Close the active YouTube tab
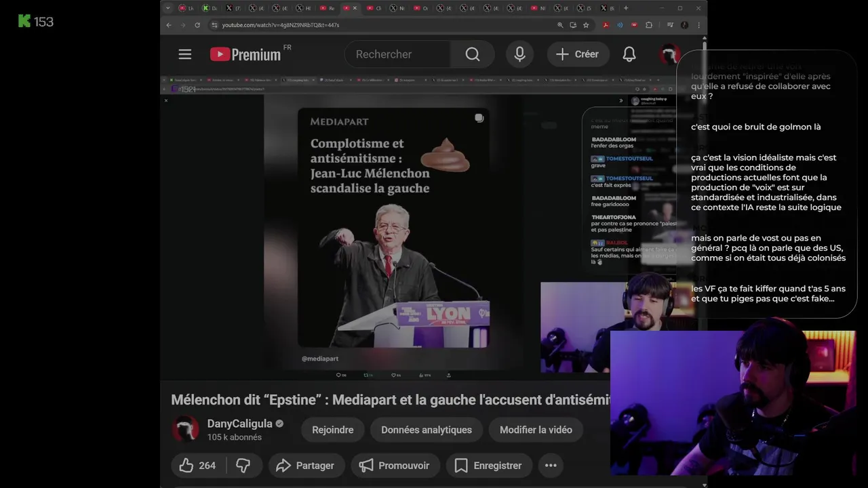This screenshot has width=868, height=488. click(355, 8)
